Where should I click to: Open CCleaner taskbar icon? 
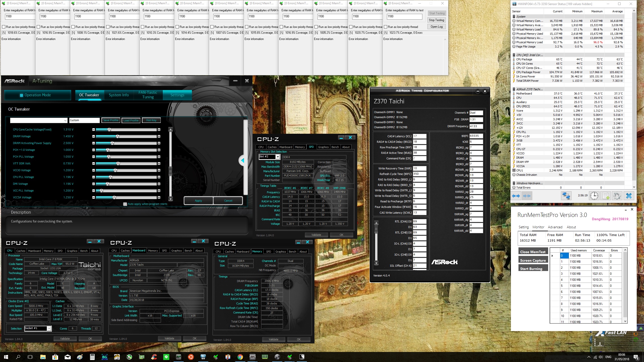[154, 357]
